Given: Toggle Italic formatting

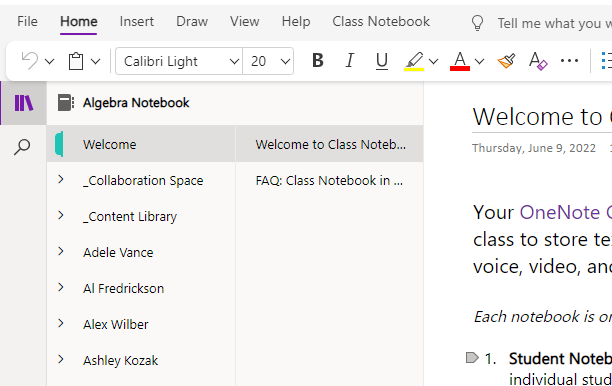Looking at the screenshot, I should [x=350, y=60].
